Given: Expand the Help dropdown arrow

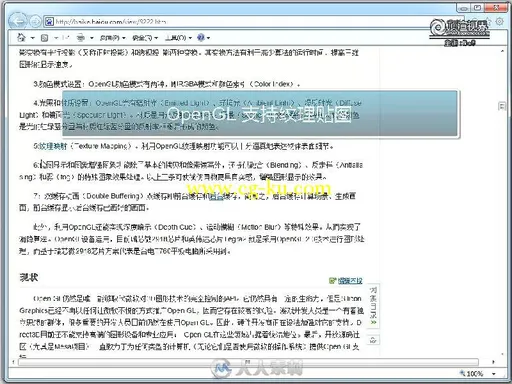Looking at the screenshot, I should tap(209, 38).
